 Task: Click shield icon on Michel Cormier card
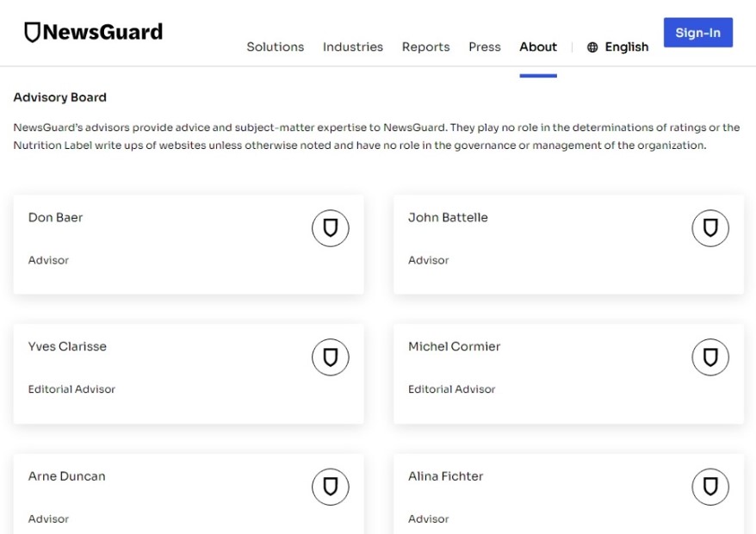pyautogui.click(x=710, y=357)
